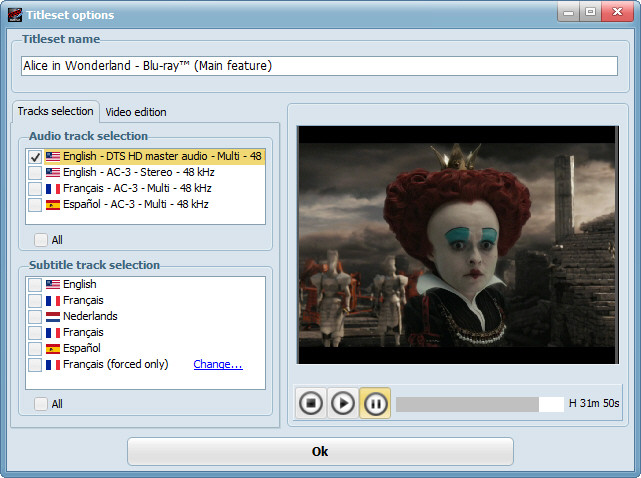641x478 pixels.
Task: Check All under audio track selection
Action: pyautogui.click(x=40, y=240)
